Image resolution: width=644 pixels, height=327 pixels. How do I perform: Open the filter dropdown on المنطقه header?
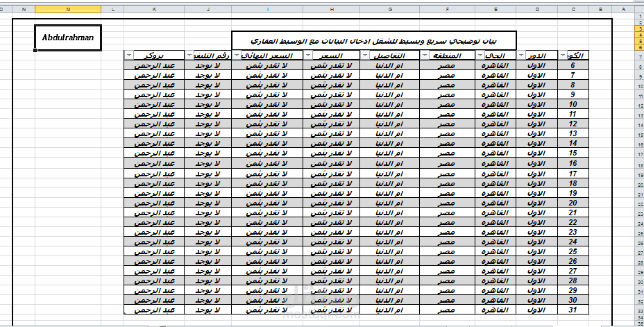pos(425,55)
